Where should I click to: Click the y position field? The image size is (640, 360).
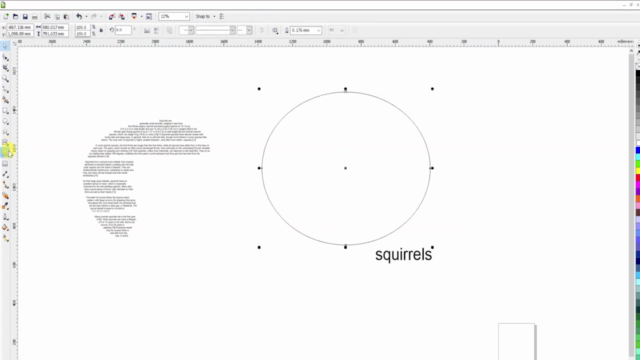pyautogui.click(x=20, y=33)
